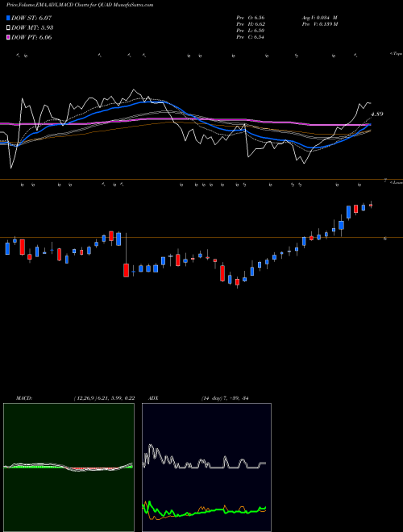Viewport: 403px width, 532px height.
Task: Click the 'Avg V: 0.084 M' volume text
Action: tap(319, 18)
